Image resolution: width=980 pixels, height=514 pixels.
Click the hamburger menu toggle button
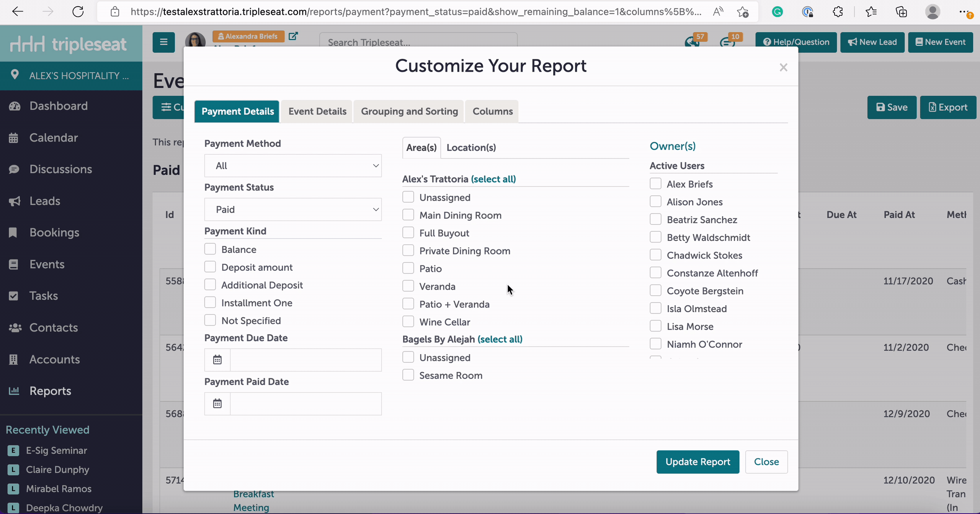pyautogui.click(x=163, y=42)
